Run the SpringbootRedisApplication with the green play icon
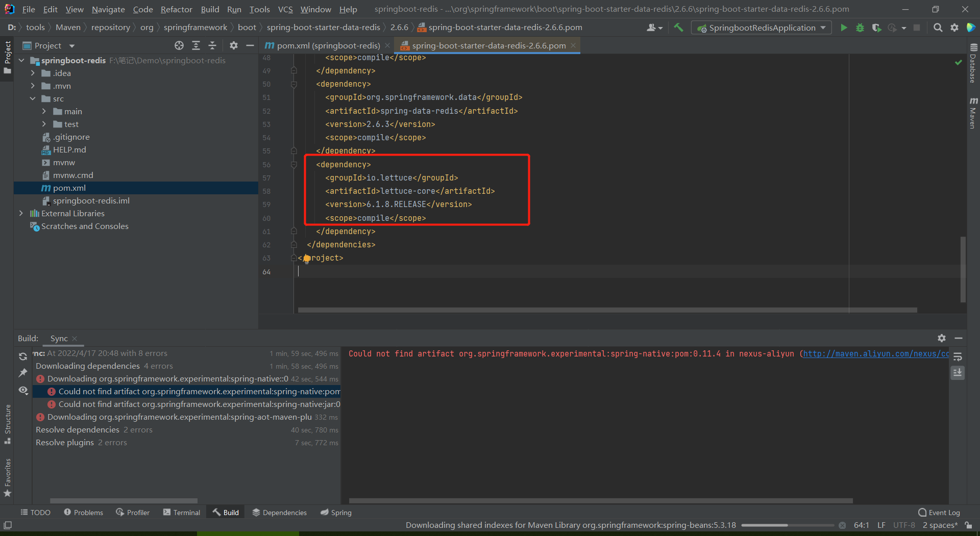The height and width of the screenshot is (536, 980). [x=844, y=28]
